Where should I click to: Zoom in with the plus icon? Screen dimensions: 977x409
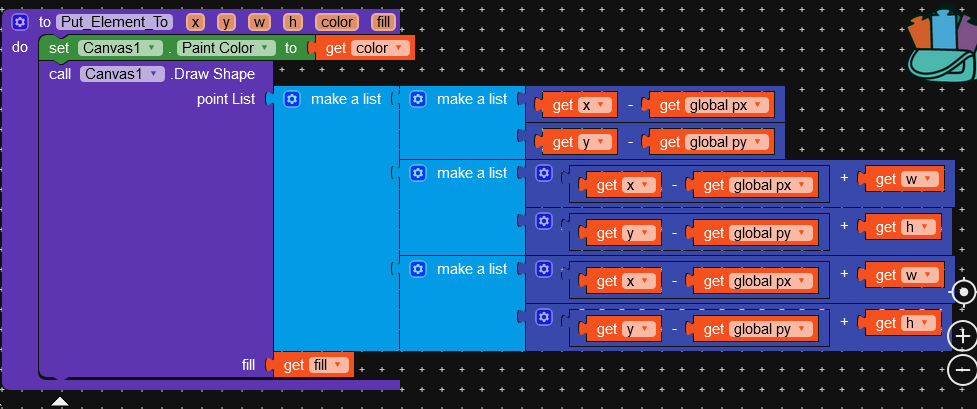click(963, 337)
